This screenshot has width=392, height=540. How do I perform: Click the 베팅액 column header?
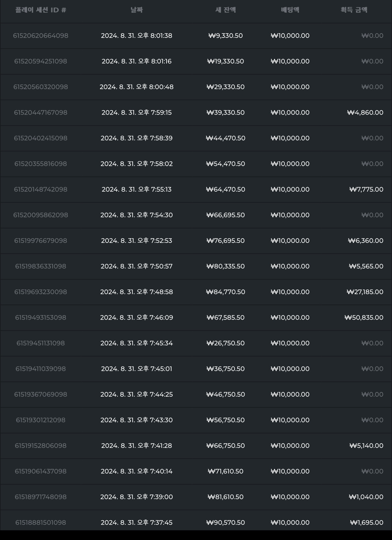pos(290,10)
